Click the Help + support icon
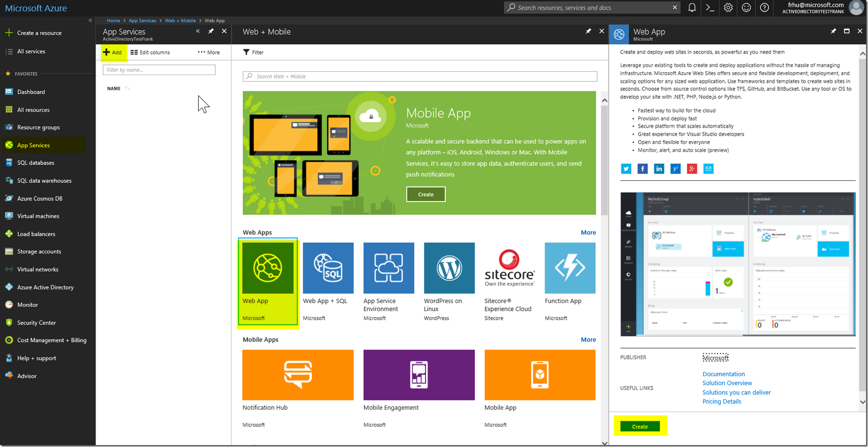The width and height of the screenshot is (868, 447). pyautogui.click(x=9, y=358)
